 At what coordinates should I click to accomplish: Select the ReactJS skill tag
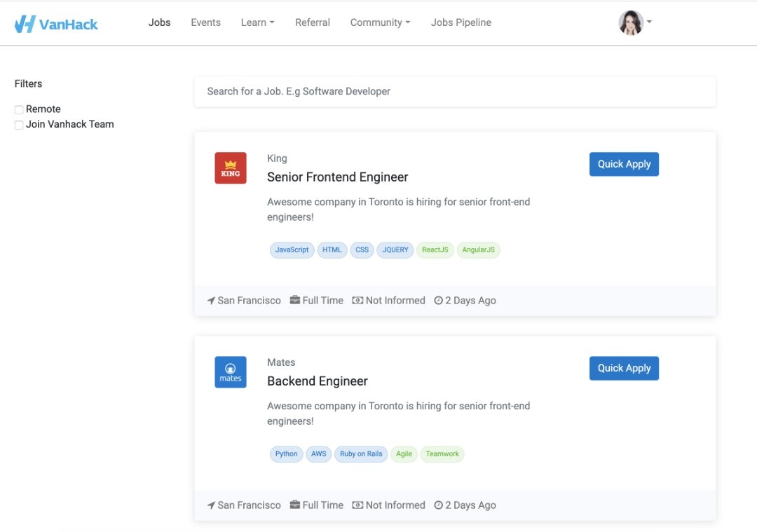(x=435, y=250)
